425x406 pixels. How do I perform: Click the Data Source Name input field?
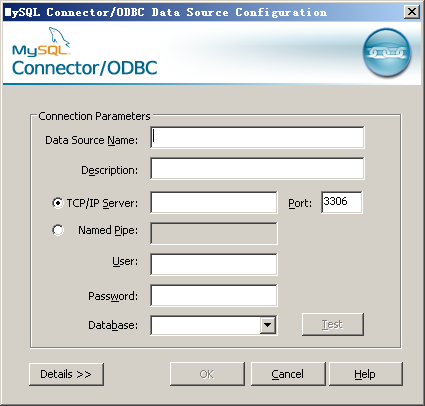[x=257, y=137]
